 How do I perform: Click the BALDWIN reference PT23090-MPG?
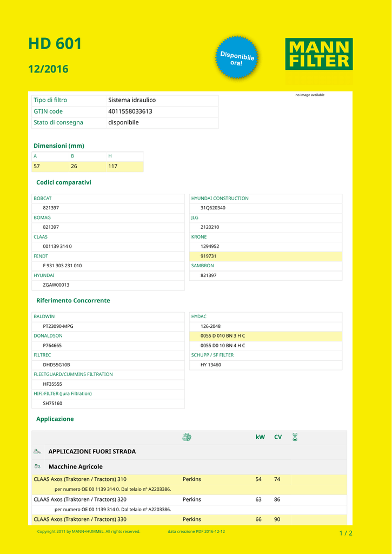58,326
